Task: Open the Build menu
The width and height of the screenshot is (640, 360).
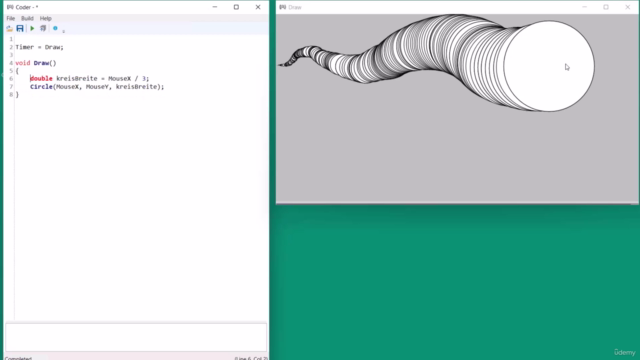Action: pyautogui.click(x=27, y=18)
